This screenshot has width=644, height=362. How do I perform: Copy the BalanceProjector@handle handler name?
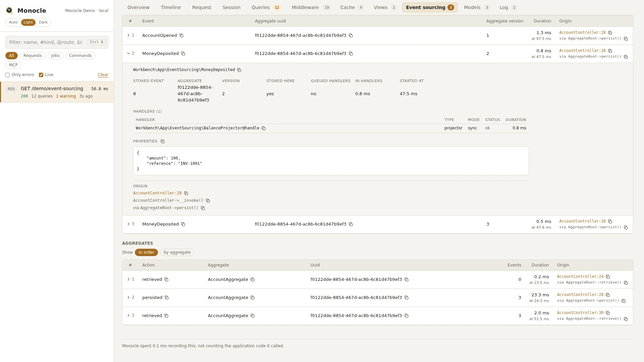pyautogui.click(x=264, y=128)
